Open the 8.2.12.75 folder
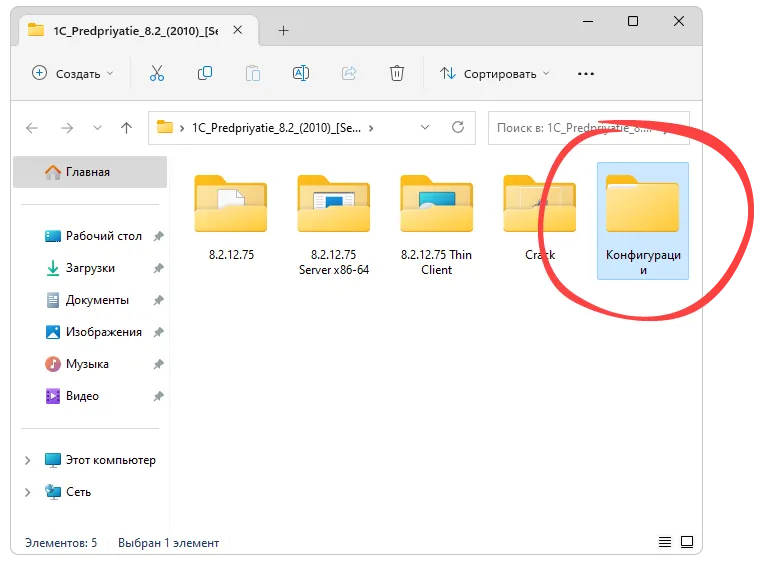774x564 pixels. (x=231, y=217)
